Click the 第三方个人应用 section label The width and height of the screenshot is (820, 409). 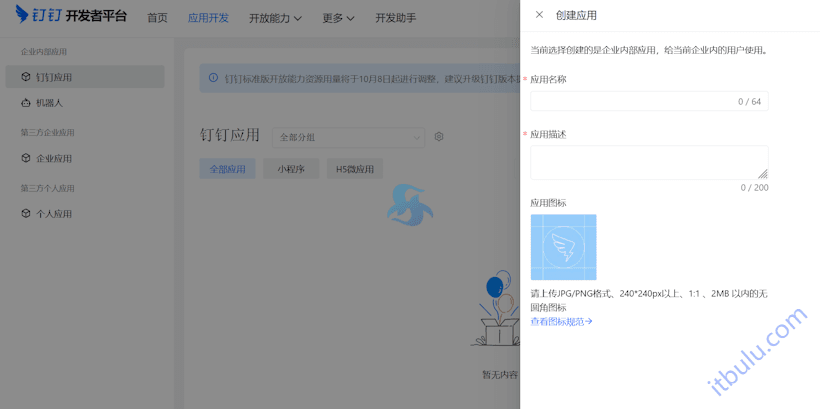coord(48,188)
